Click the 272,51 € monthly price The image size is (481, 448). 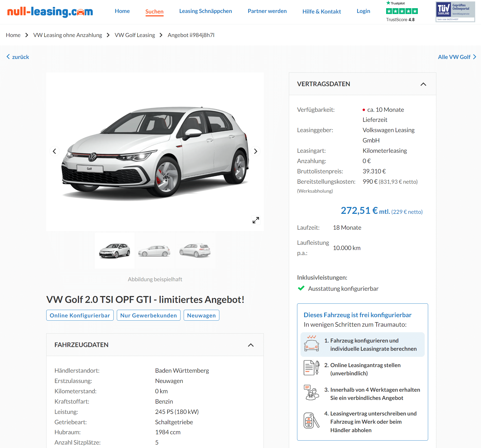point(359,211)
